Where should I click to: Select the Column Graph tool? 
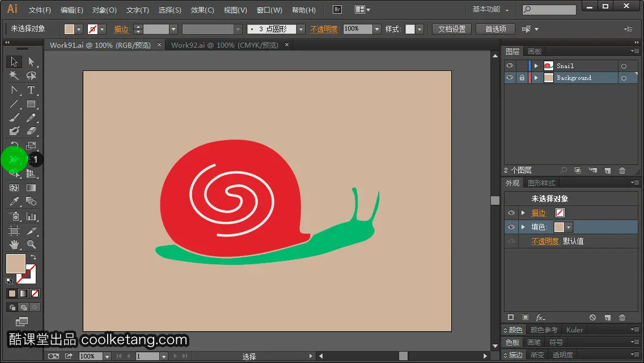(x=31, y=216)
